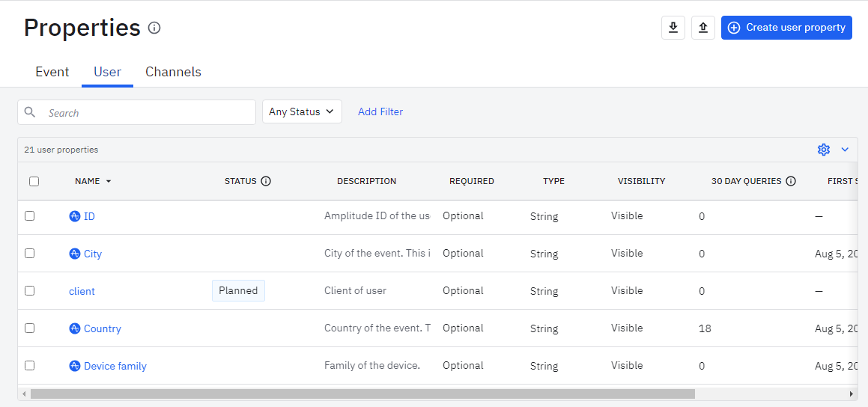Click the upload properties icon
The height and width of the screenshot is (407, 868).
pyautogui.click(x=702, y=28)
